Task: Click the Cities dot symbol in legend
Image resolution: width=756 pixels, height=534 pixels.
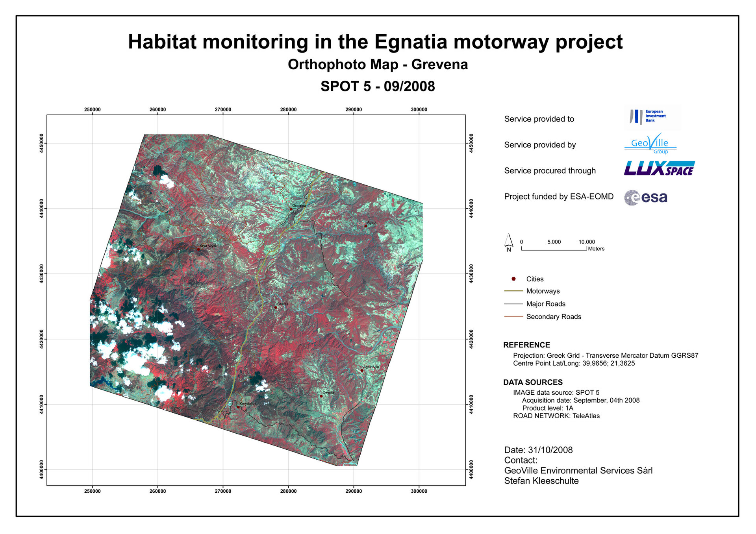Action: coord(513,279)
